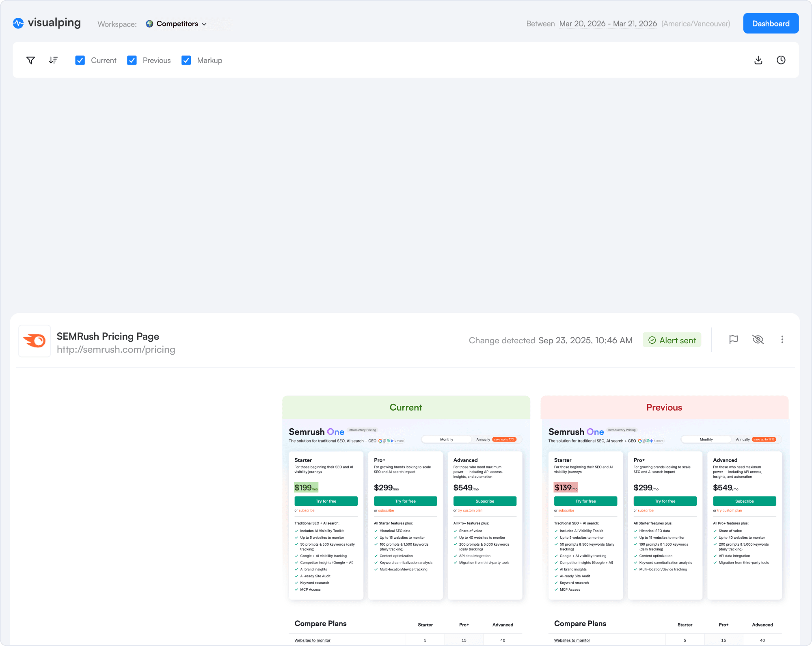Open the SEMRush Pricing Page title
The image size is (812, 646).
click(x=108, y=336)
